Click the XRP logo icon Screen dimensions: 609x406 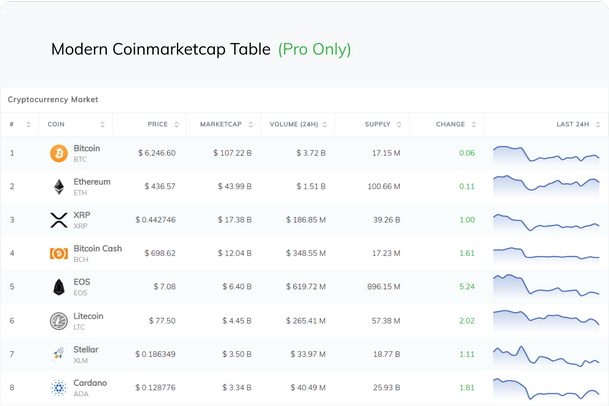click(x=59, y=220)
